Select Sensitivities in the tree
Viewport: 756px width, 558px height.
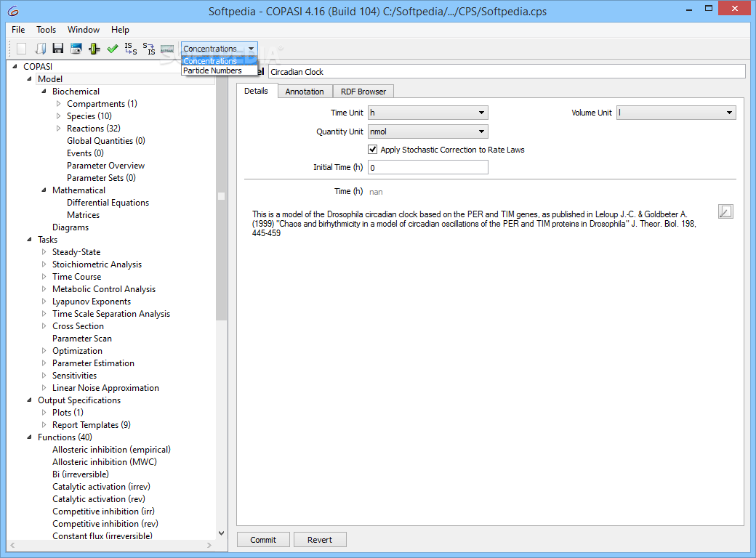(x=74, y=376)
